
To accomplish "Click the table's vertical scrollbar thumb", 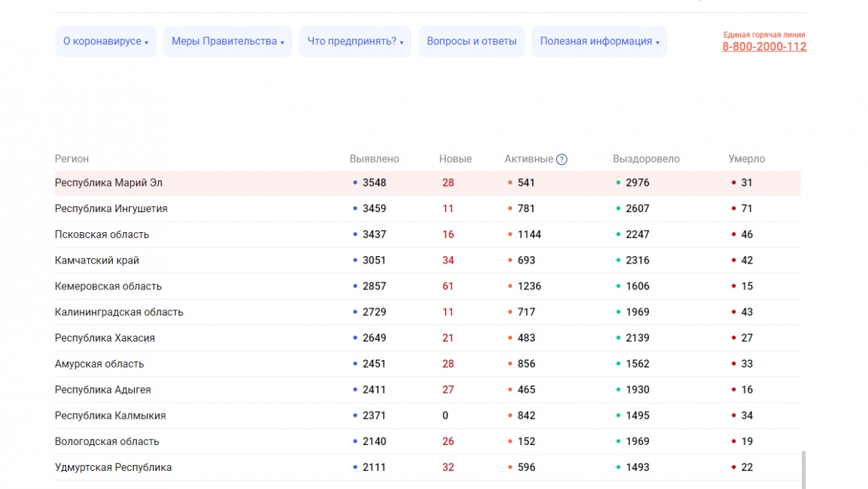I will (803, 469).
